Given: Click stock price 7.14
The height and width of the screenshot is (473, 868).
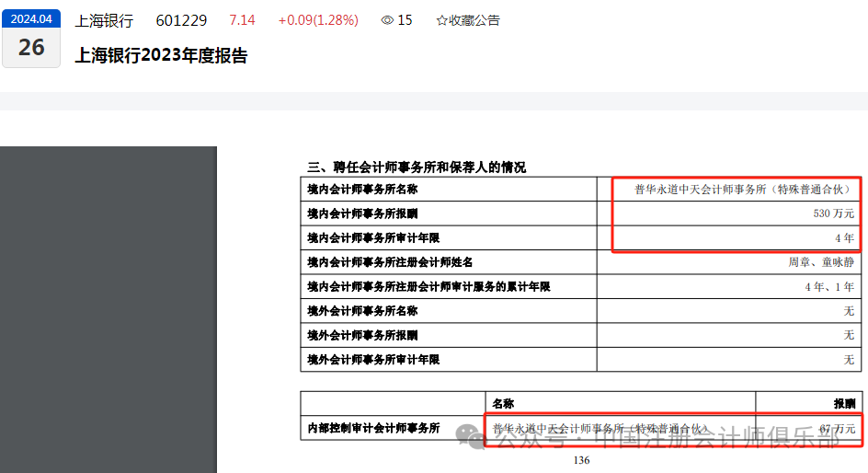Looking at the screenshot, I should tap(242, 20).
